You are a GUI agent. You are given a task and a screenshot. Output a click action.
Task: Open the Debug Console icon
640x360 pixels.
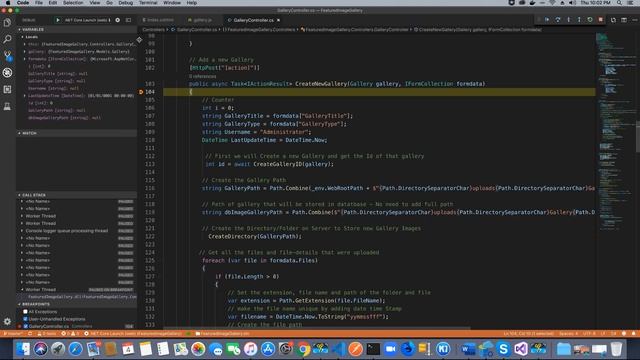128,20
